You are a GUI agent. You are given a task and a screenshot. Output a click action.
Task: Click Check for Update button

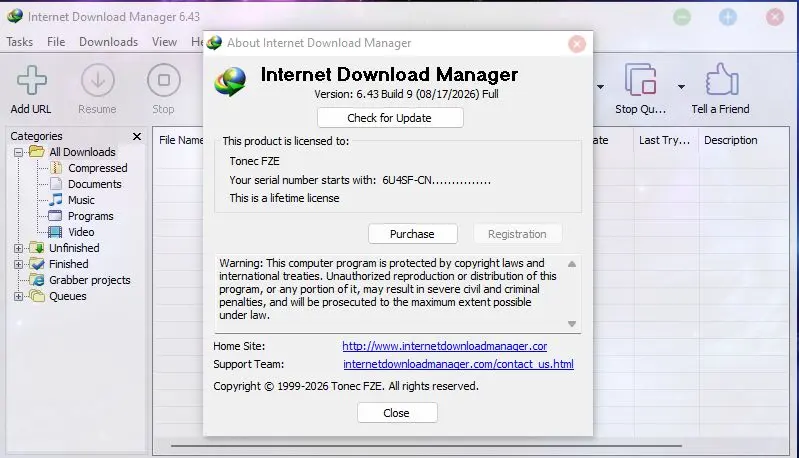coord(390,118)
